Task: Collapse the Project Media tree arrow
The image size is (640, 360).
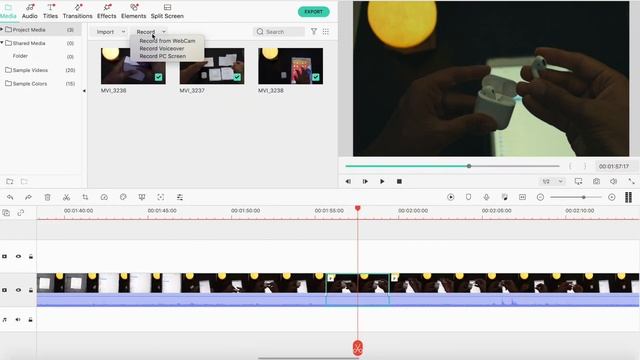Action: pyautogui.click(x=2, y=29)
